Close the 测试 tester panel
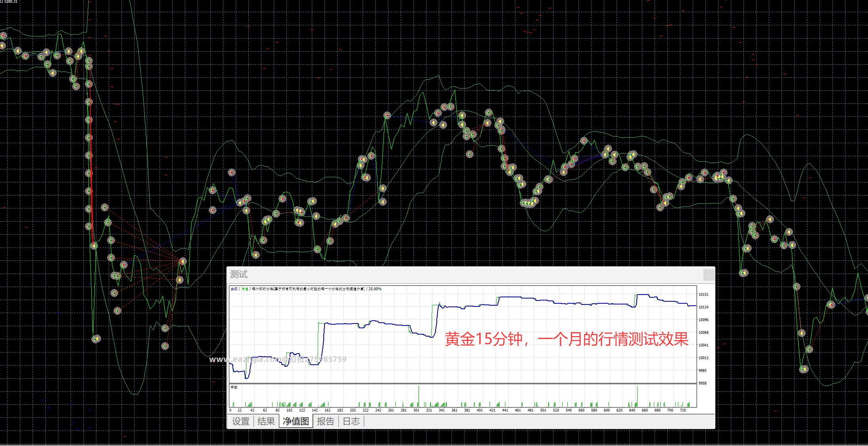The width and height of the screenshot is (868, 446). click(x=709, y=274)
